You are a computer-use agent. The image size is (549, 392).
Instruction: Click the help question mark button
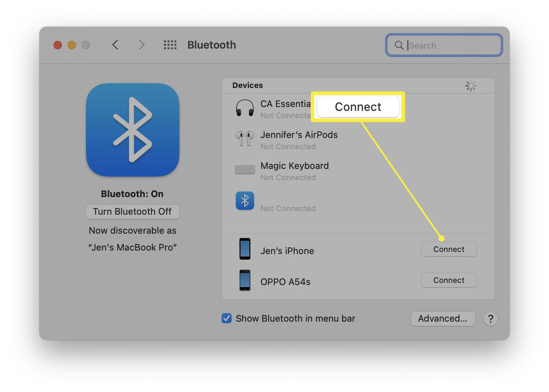[x=490, y=319]
